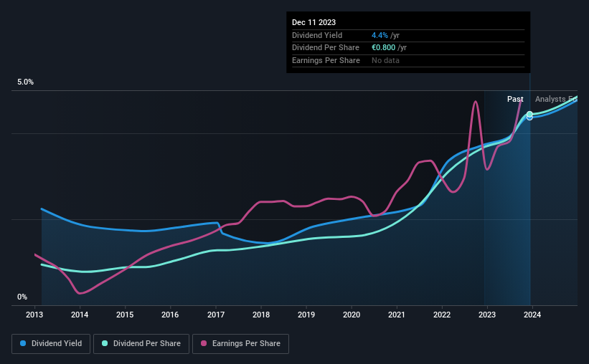Screen dimensions: 589x364
Task: Click the 2023 x-axis label
Action: 487,315
